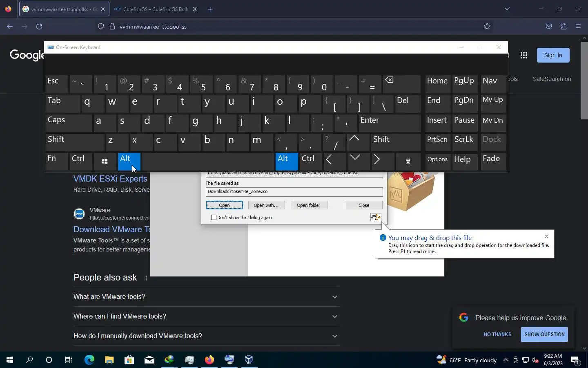The height and width of the screenshot is (368, 588).
Task: Switch to Firefox in the taskbar
Action: (209, 360)
